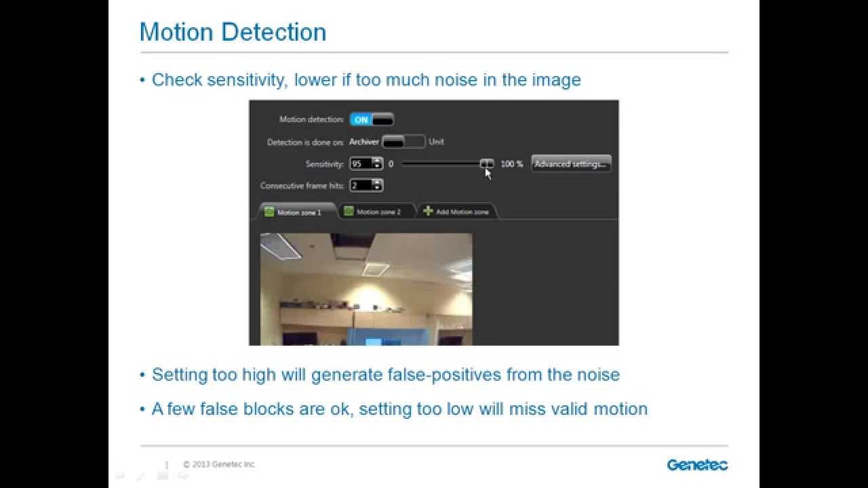Click the Consecutive frame hits field
The image size is (868, 488).
point(361,185)
